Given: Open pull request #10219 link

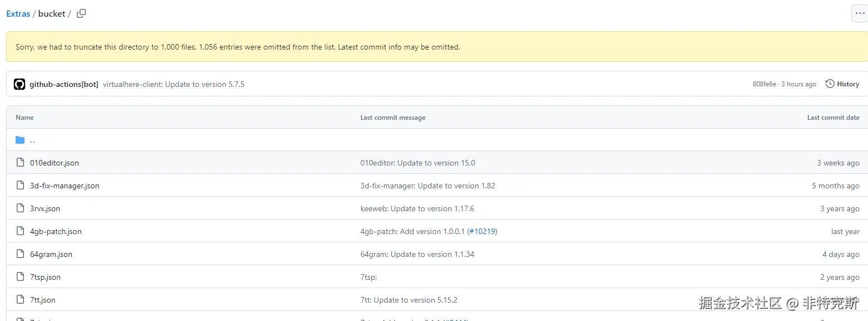Looking at the screenshot, I should 482,231.
